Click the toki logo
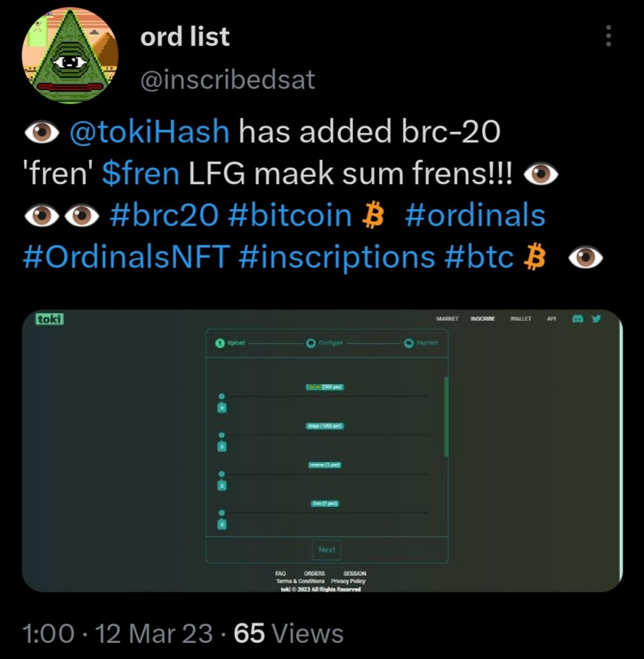This screenshot has width=644, height=659. [50, 319]
